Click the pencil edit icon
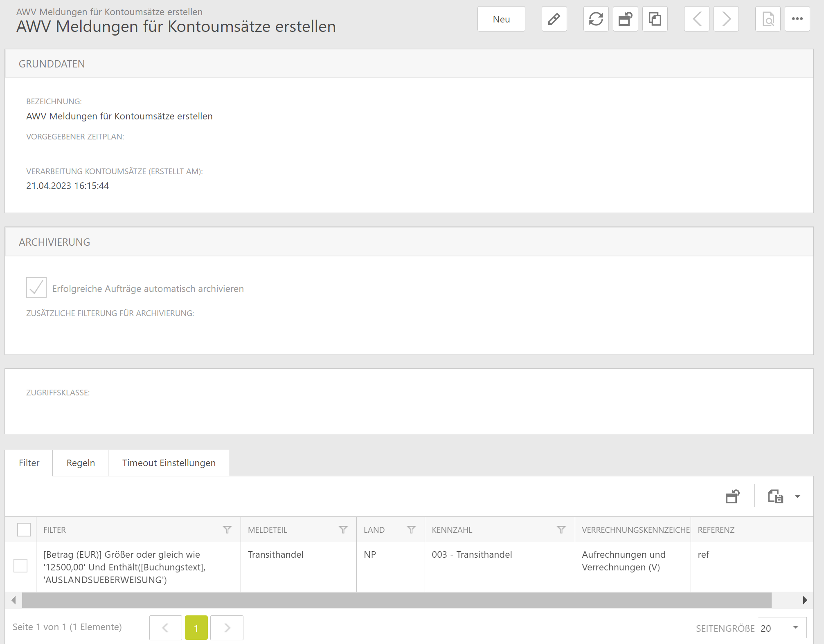Viewport: 824px width, 644px height. coord(554,19)
